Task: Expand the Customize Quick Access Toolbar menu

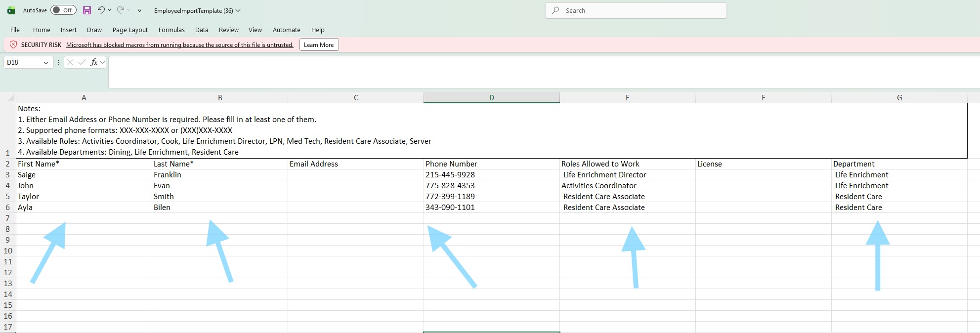Action: pyautogui.click(x=139, y=10)
